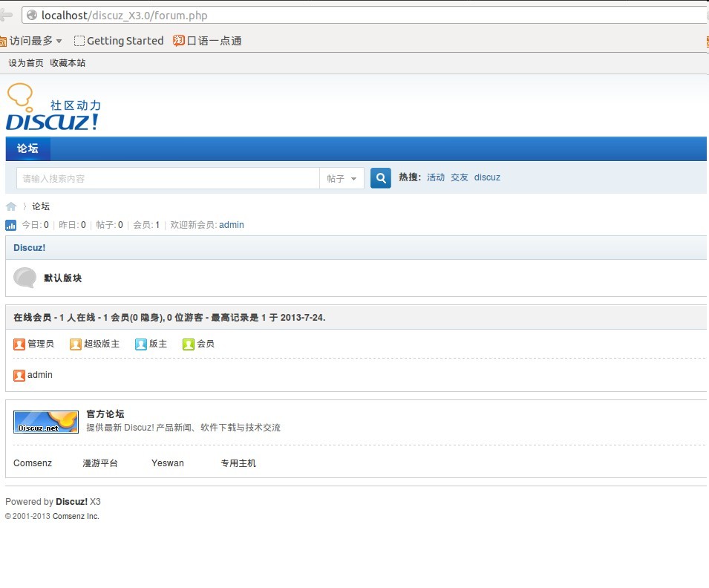Click the home icon in breadcrumb
The width and height of the screenshot is (709, 588).
click(11, 206)
